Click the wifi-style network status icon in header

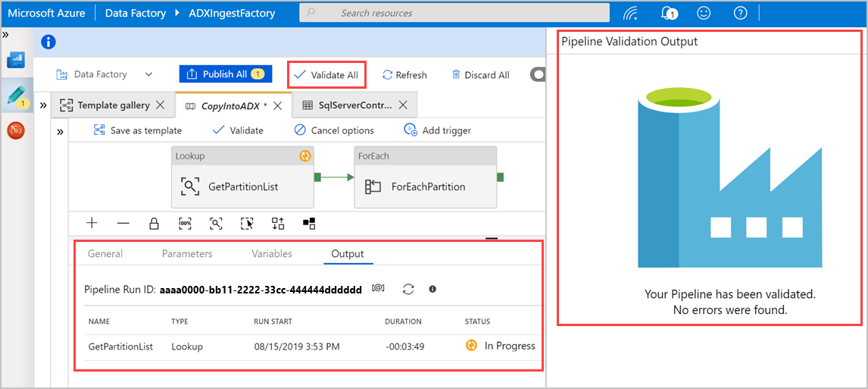tap(631, 13)
